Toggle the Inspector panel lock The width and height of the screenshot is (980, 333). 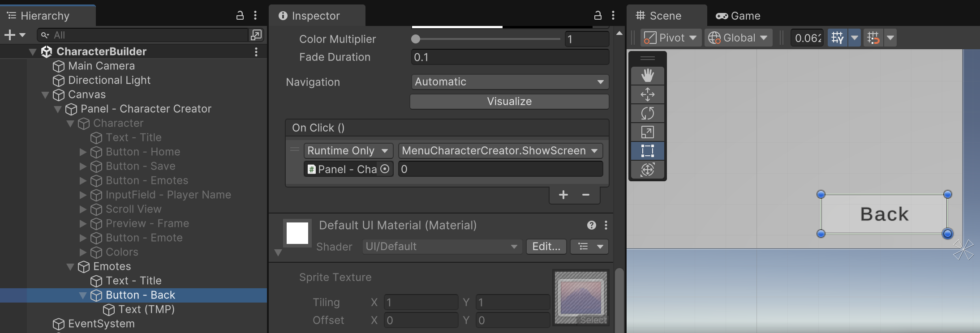(597, 16)
